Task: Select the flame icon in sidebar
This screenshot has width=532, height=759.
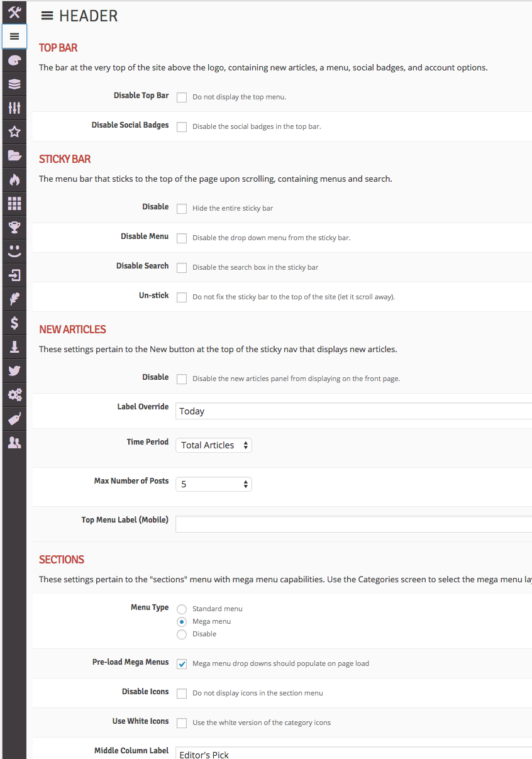Action: coord(14,180)
